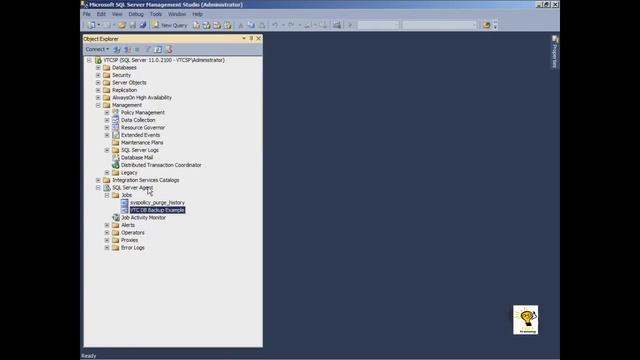640x360 pixels.
Task: Open Object Explorer window position dropdown arrow
Action: (244, 38)
